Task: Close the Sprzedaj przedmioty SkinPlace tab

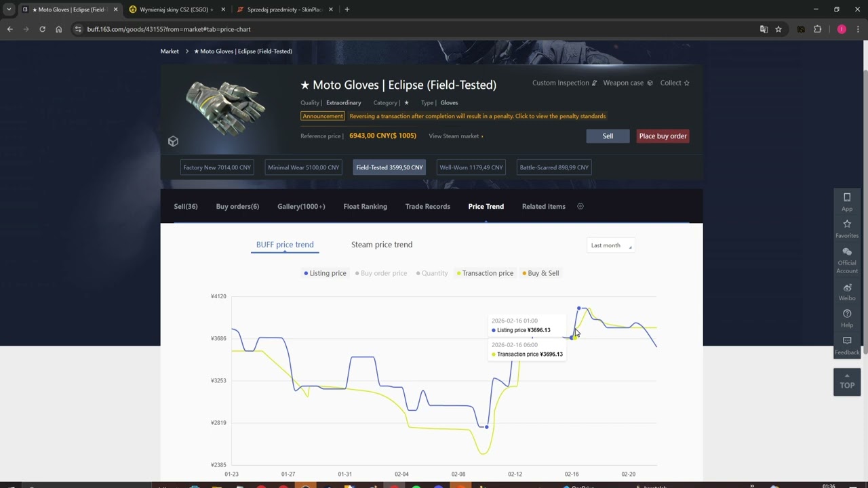Action: coord(331,9)
